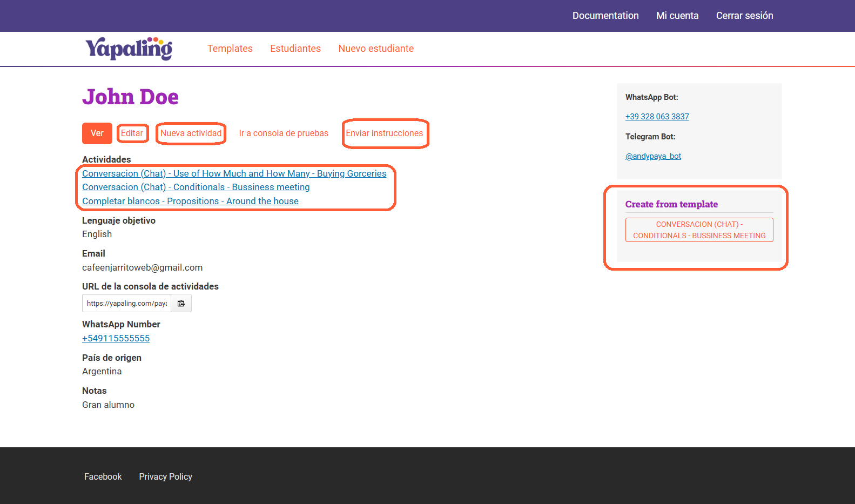855x504 pixels.
Task: Click the WhatsApp Bot phone number link
Action: (657, 117)
